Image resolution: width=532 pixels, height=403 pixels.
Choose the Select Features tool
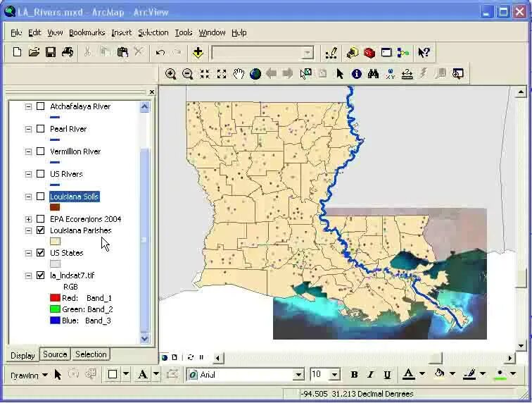(305, 74)
